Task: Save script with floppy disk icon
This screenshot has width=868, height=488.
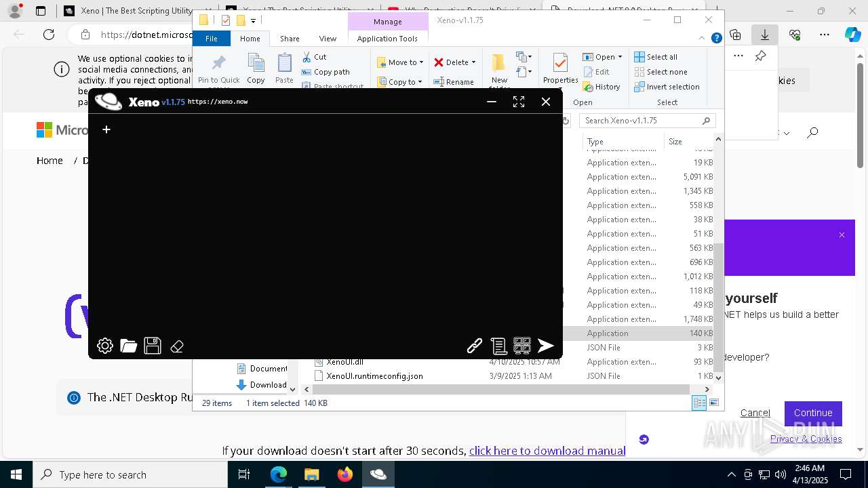Action: coord(153,346)
